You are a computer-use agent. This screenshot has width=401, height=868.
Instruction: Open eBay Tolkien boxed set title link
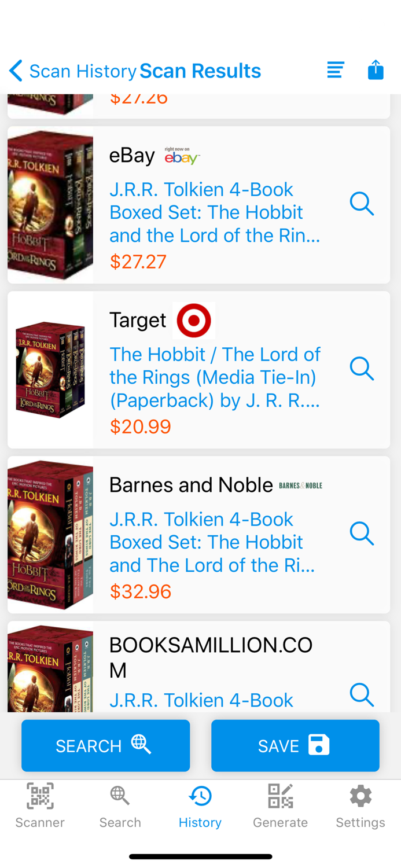point(215,212)
